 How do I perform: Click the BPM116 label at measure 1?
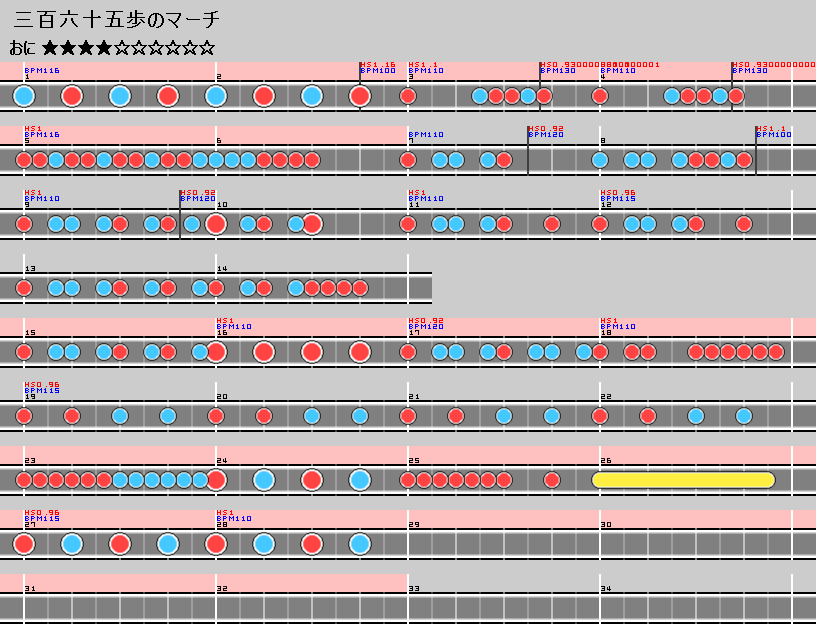(42, 71)
